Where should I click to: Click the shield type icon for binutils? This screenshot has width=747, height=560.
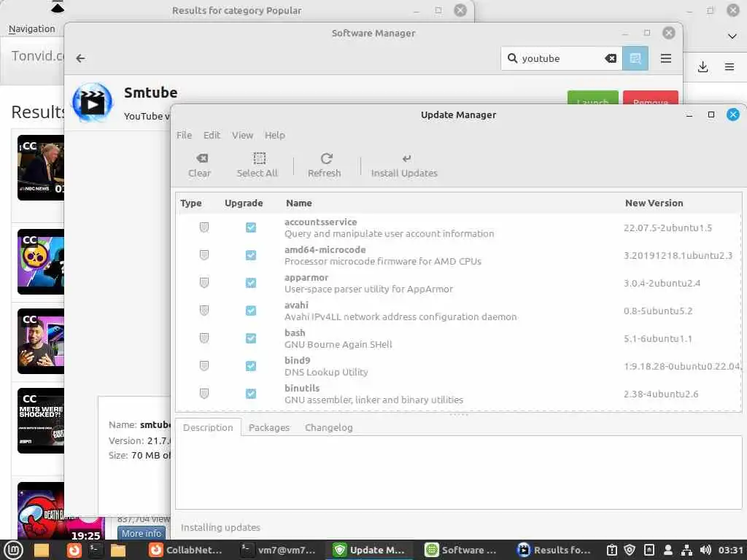204,393
